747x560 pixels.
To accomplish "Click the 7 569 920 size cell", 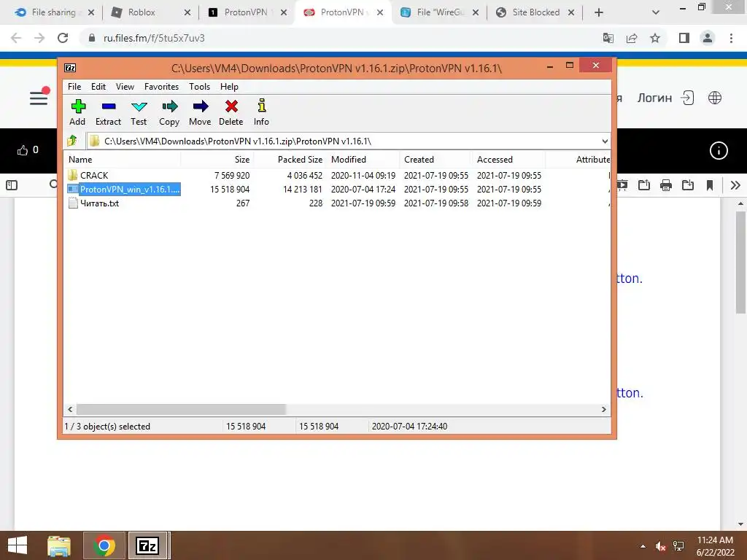I will click(231, 175).
